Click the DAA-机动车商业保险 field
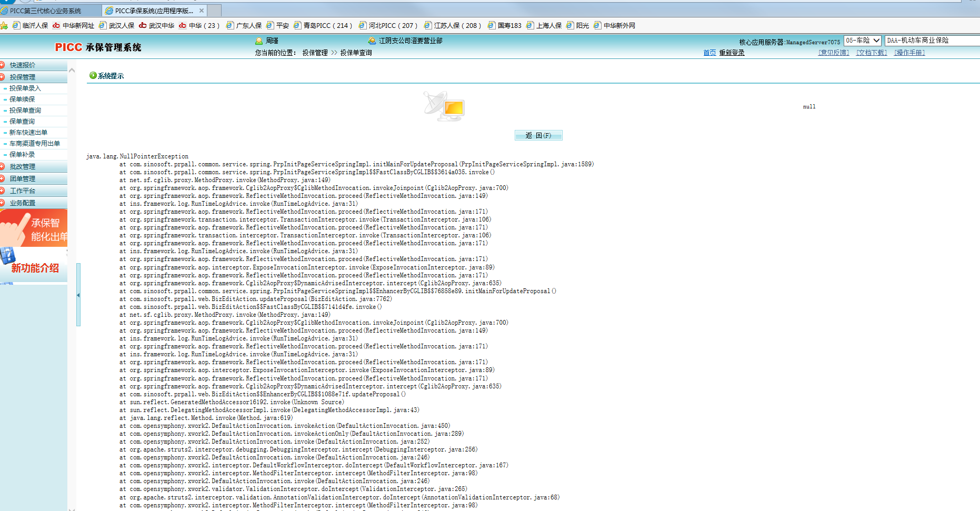The image size is (980, 511). tap(932, 41)
